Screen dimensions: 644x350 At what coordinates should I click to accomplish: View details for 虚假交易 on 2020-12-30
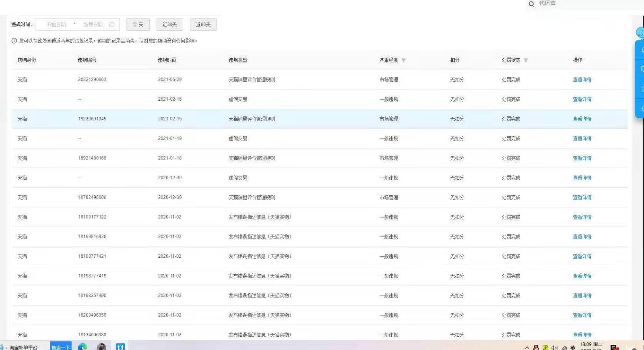coord(582,178)
